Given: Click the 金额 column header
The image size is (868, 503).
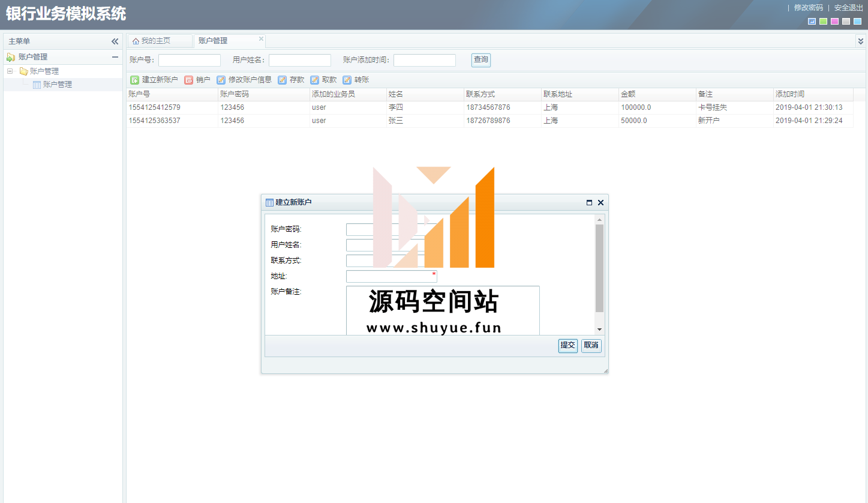Looking at the screenshot, I should tap(657, 94).
